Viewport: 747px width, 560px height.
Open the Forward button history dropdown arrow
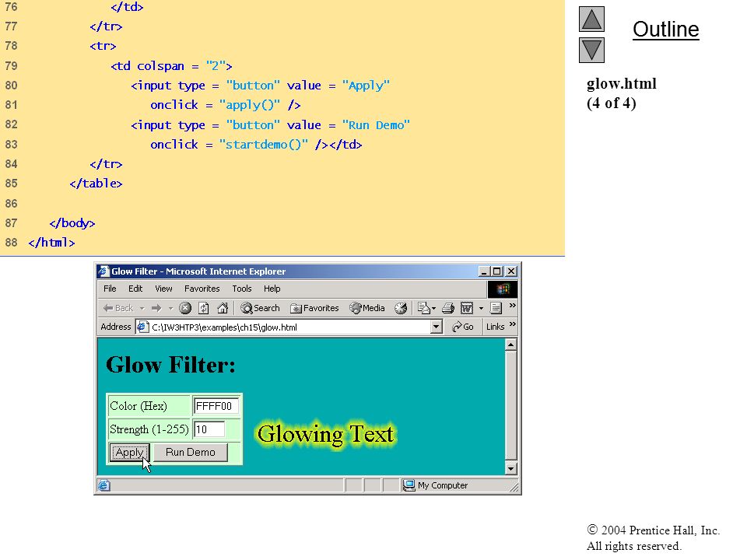(170, 309)
